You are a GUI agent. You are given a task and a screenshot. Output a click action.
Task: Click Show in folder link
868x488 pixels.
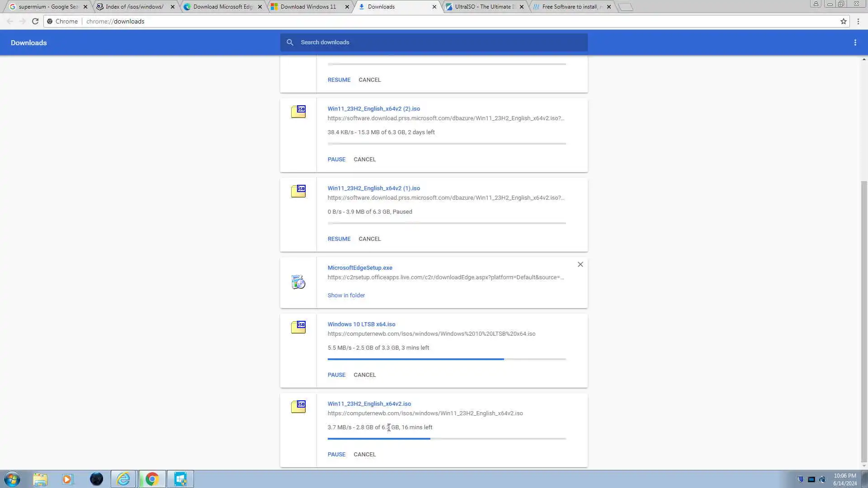346,295
